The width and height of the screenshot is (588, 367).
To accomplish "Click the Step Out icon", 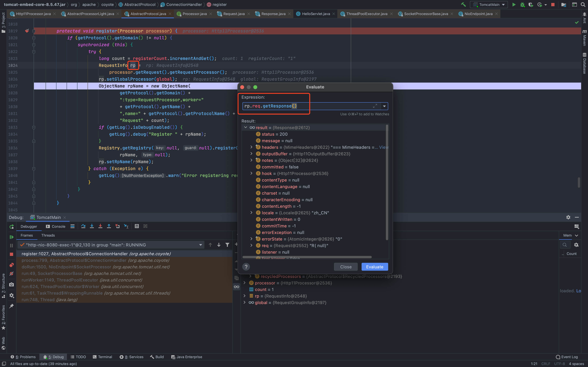I will pyautogui.click(x=109, y=226).
